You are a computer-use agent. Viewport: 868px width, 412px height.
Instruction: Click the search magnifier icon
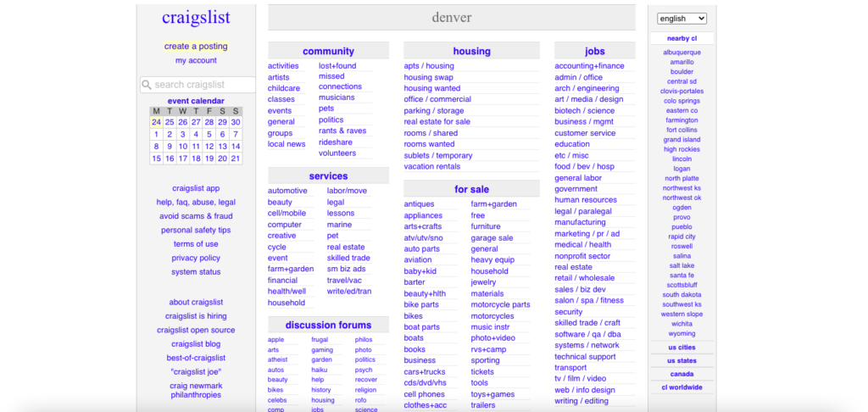click(147, 85)
